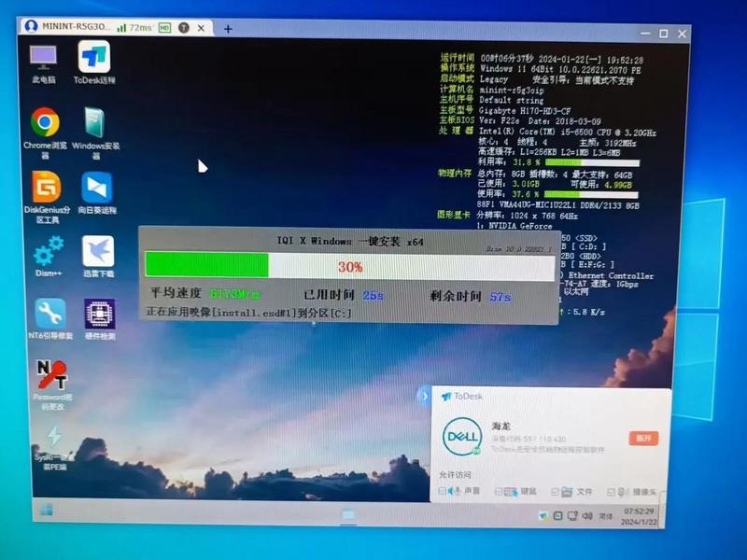Toggle the 键鼠 keyboard-mouse permission checkbox

pyautogui.click(x=499, y=491)
